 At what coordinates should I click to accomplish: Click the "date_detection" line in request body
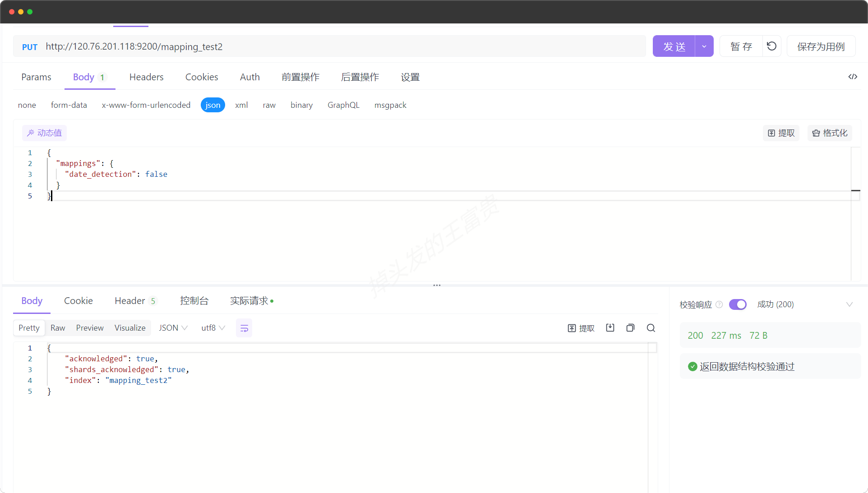116,174
